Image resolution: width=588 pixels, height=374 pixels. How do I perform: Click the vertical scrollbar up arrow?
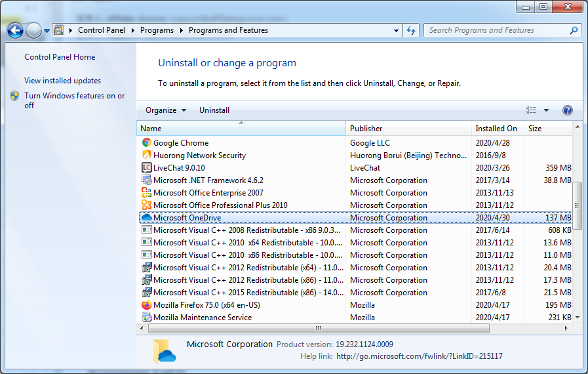[578, 127]
